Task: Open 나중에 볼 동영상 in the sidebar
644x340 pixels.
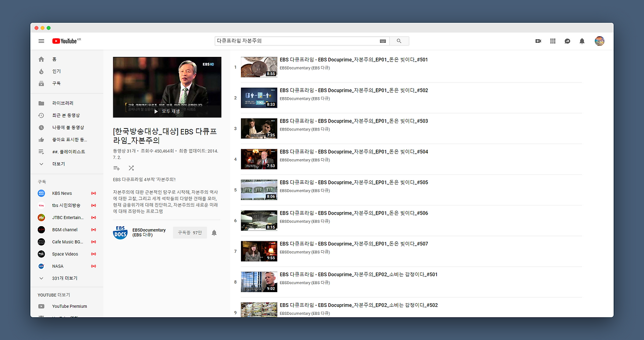Action: [x=67, y=127]
